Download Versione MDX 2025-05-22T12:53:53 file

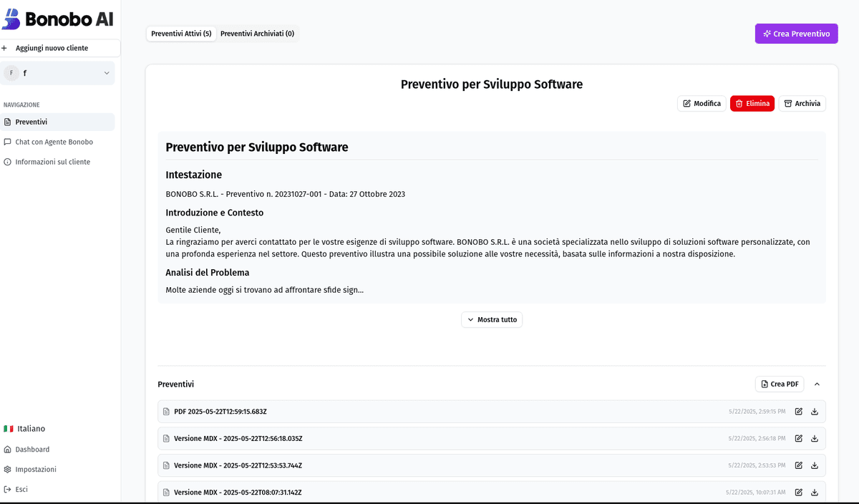(x=814, y=465)
